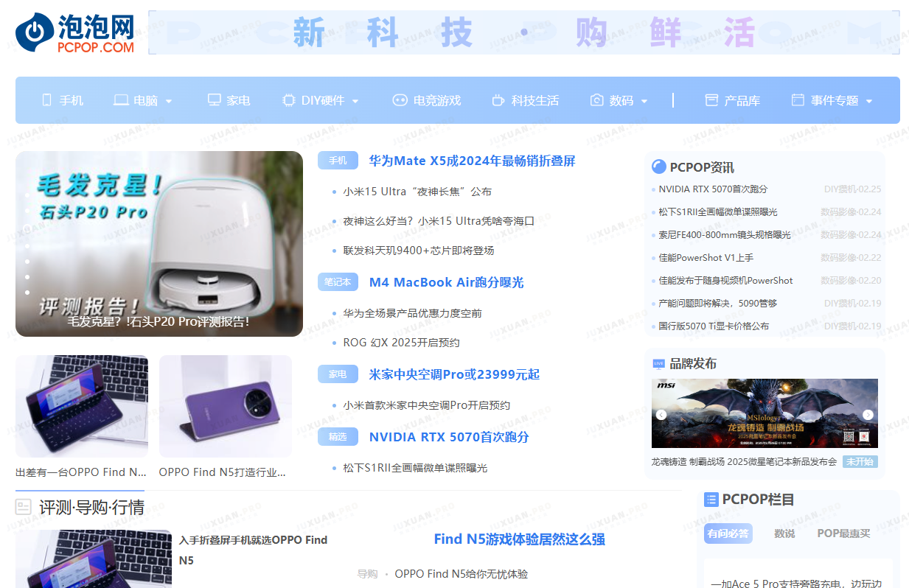Click the camera icon beside 数码

coord(597,100)
